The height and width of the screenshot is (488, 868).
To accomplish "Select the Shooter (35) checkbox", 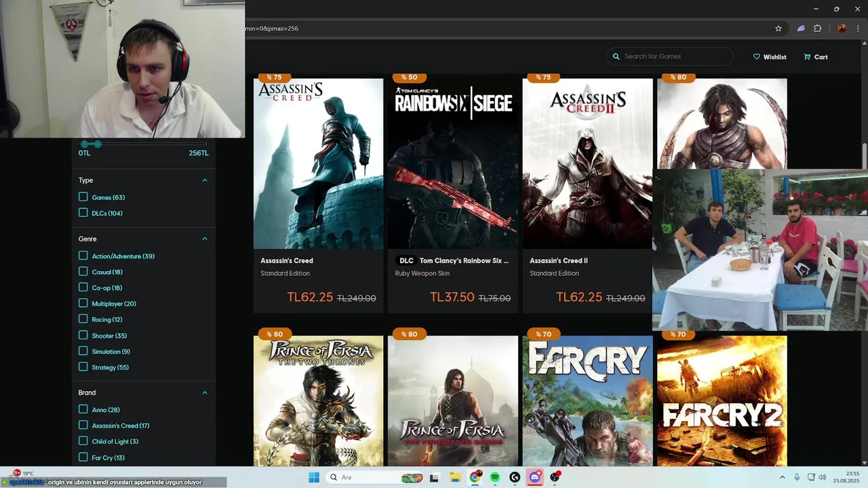I will (x=83, y=335).
